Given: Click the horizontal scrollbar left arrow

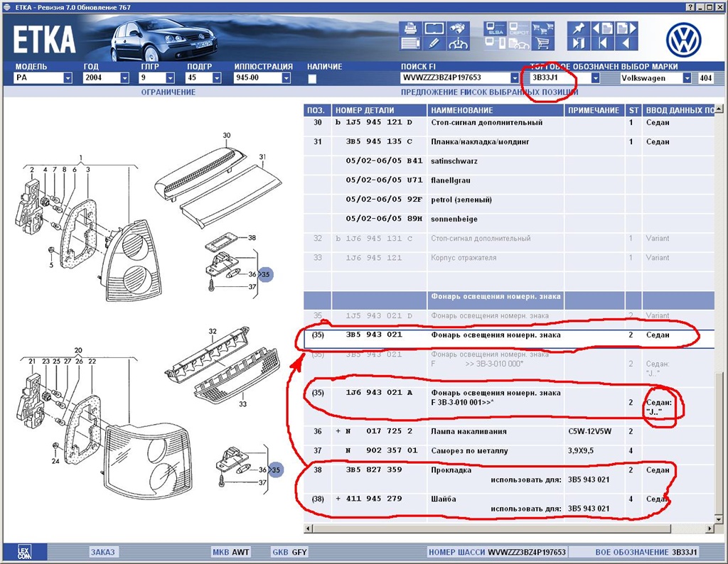Looking at the screenshot, I should [x=308, y=528].
